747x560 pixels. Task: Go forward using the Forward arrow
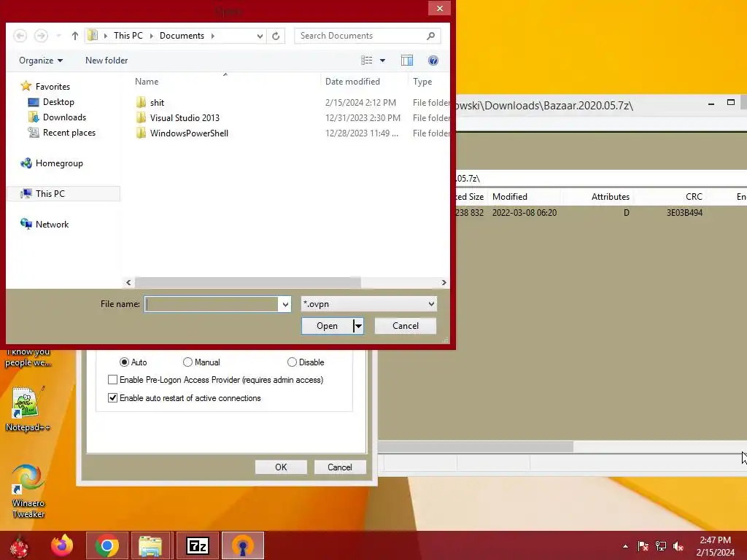(41, 36)
